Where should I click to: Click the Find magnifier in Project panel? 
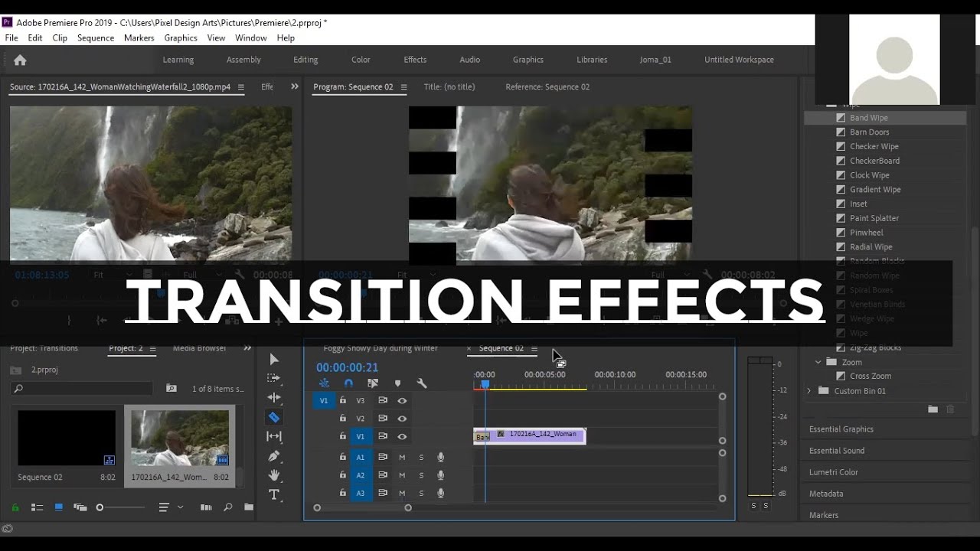tap(227, 507)
